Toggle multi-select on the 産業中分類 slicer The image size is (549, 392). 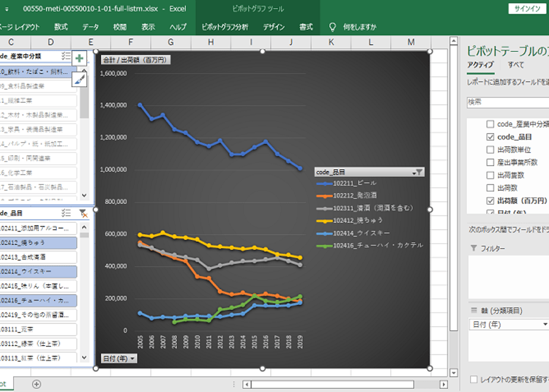[66, 56]
